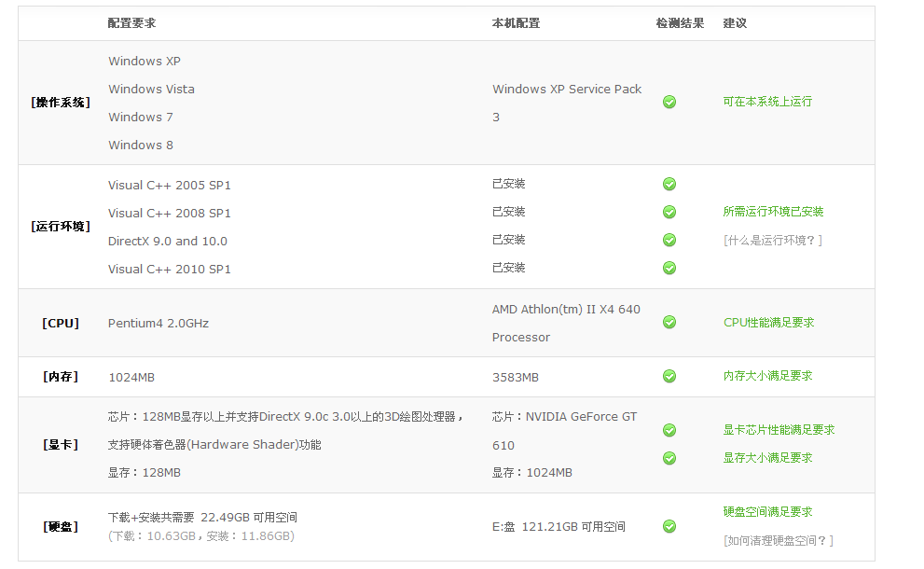This screenshot has height=569, width=924.
Task: Click the 可在本系统上运行 suggestion text
Action: (x=767, y=102)
